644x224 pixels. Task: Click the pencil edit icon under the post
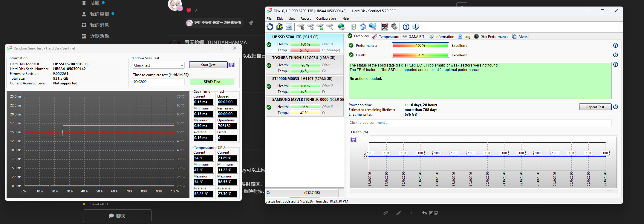(x=399, y=213)
